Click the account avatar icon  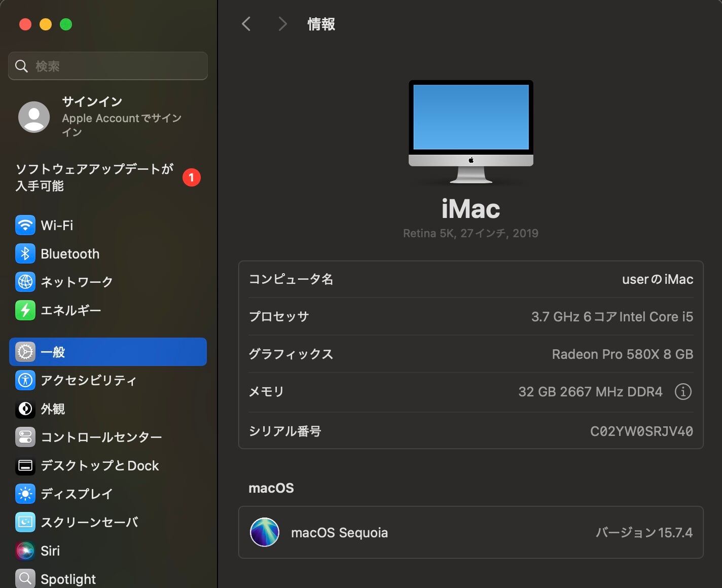[34, 117]
